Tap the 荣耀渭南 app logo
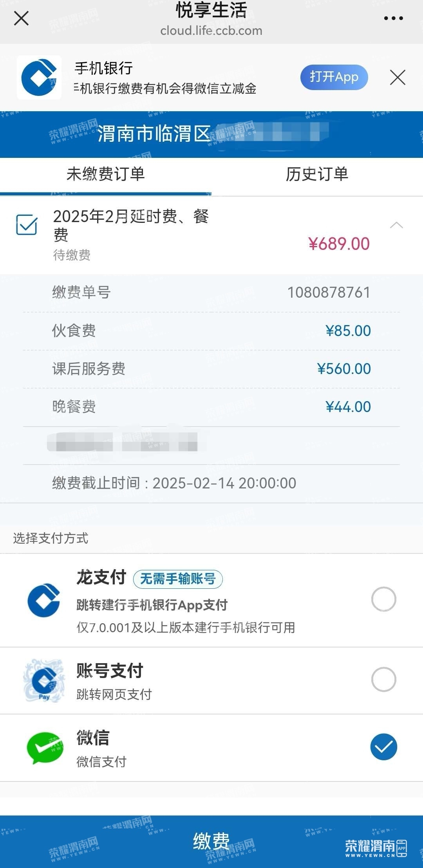The height and width of the screenshot is (868, 423). 376,848
